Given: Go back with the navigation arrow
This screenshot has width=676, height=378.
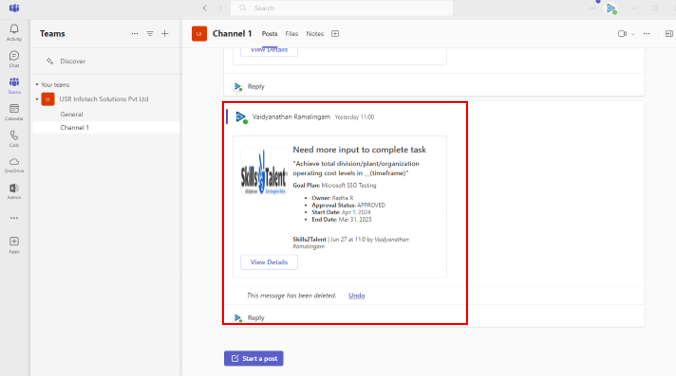Looking at the screenshot, I should coord(205,8).
